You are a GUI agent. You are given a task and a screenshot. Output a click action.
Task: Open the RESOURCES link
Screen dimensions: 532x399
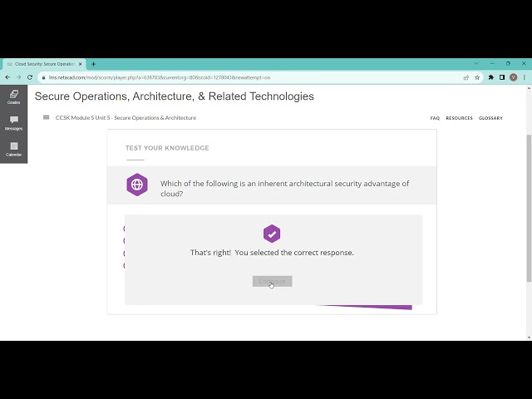[459, 118]
